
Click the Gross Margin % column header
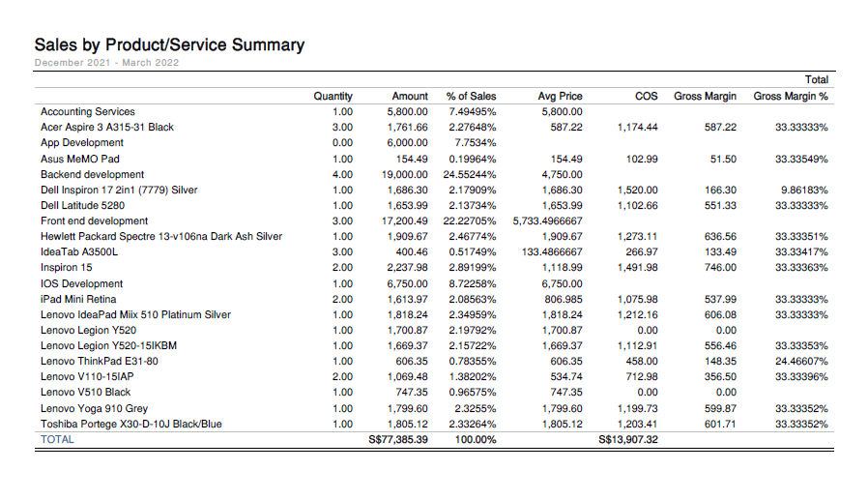791,96
